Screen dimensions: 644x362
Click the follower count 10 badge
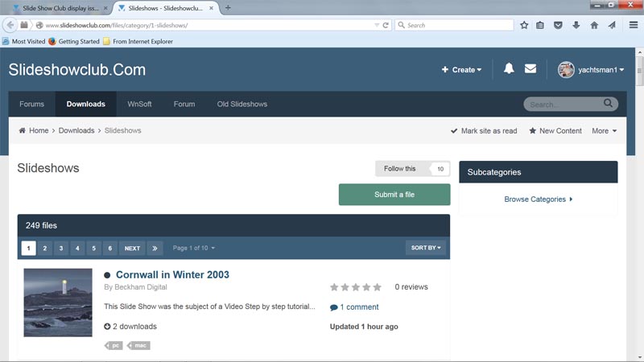[440, 169]
